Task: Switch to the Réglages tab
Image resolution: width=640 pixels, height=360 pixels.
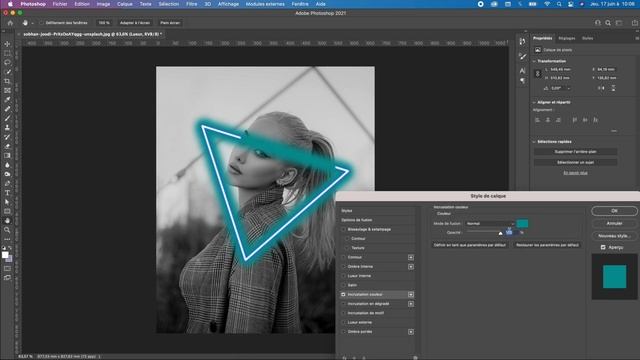Action: tap(567, 38)
